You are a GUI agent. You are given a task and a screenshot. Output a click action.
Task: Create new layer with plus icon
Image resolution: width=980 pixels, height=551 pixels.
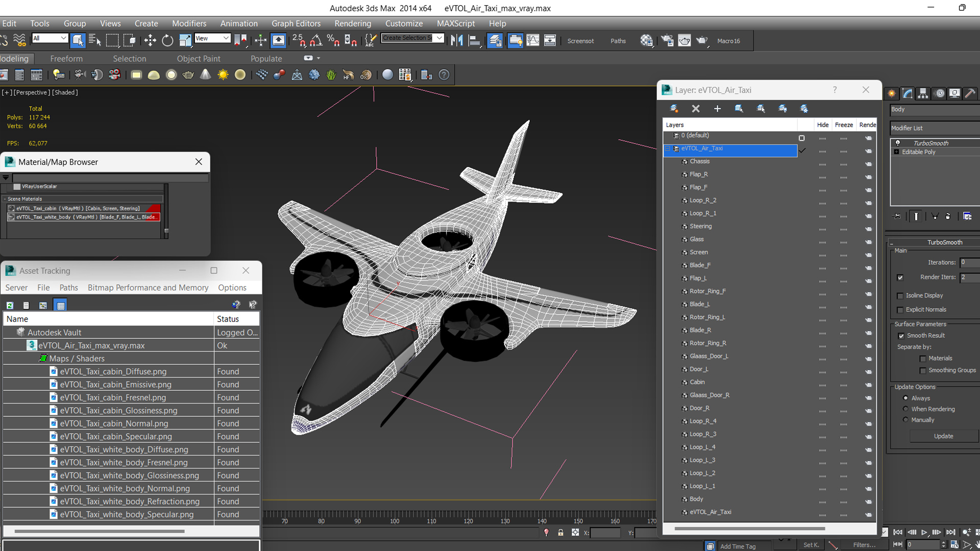click(x=717, y=109)
